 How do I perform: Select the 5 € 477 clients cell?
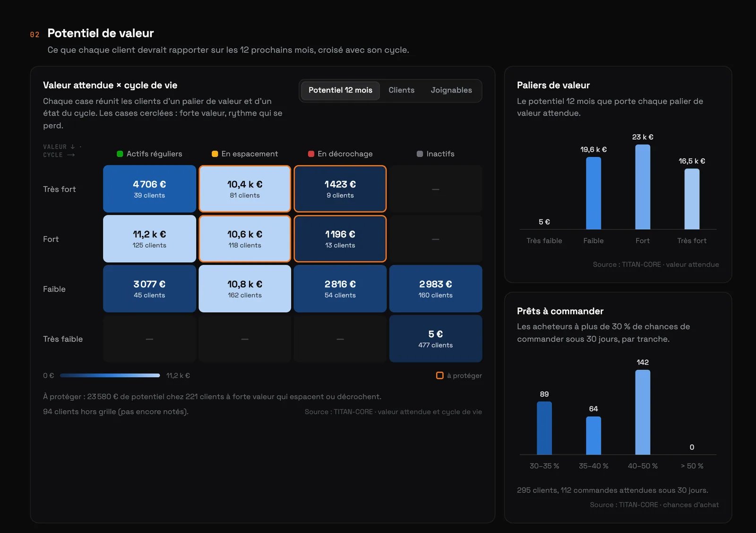436,338
